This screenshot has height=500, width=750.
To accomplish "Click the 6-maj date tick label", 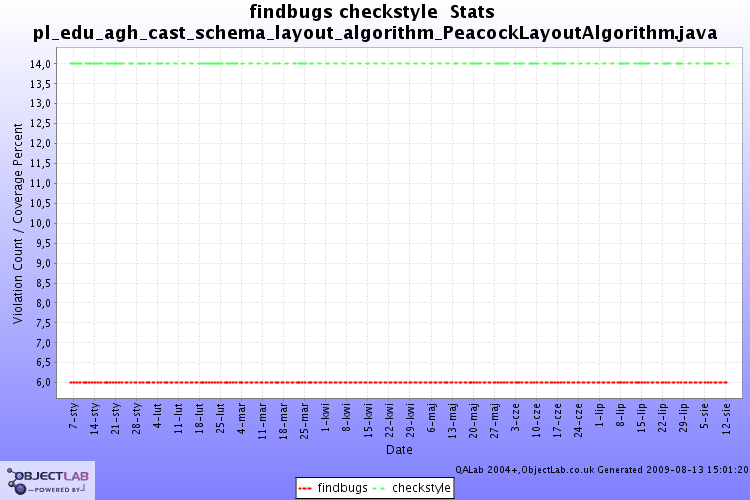I will 431,418.
